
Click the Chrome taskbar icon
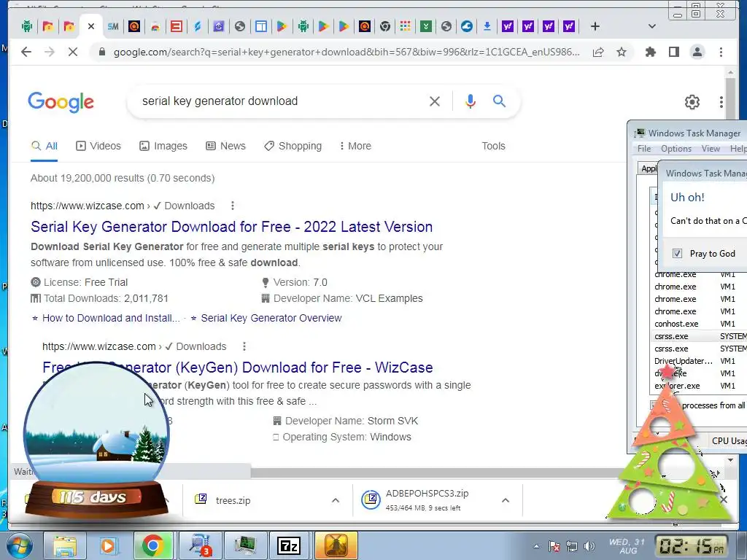click(x=153, y=545)
